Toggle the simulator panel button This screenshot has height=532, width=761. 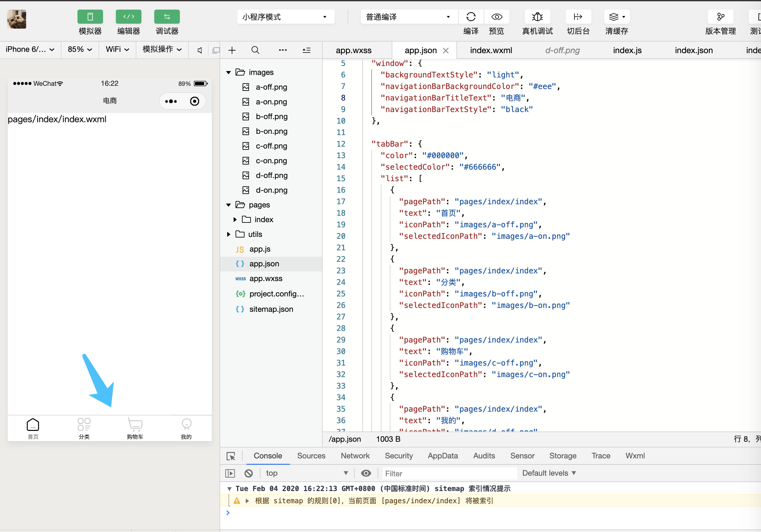coord(90,17)
